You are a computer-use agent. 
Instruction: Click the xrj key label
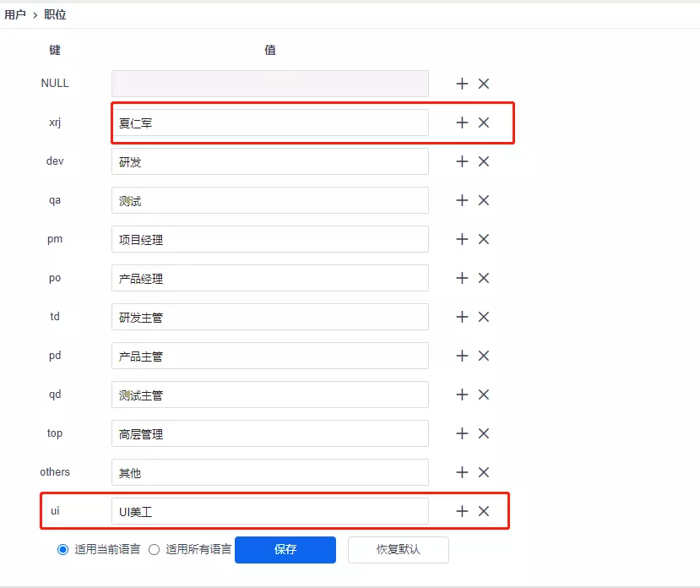click(x=55, y=122)
